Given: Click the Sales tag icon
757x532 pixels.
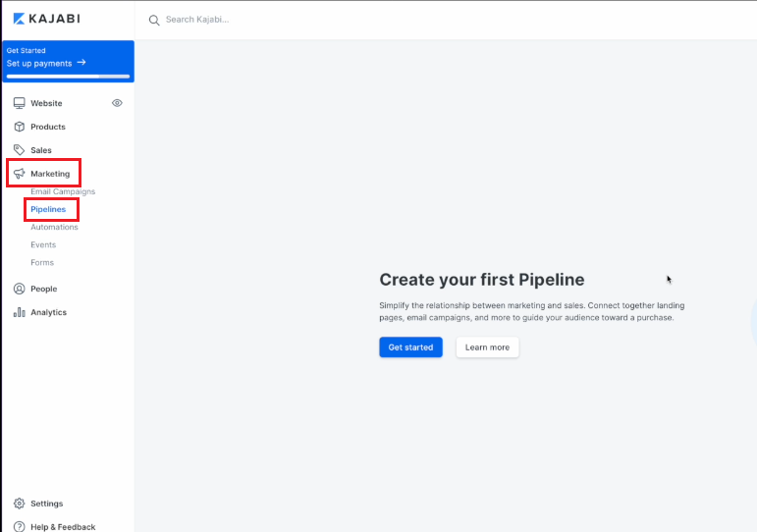Looking at the screenshot, I should pyautogui.click(x=20, y=150).
